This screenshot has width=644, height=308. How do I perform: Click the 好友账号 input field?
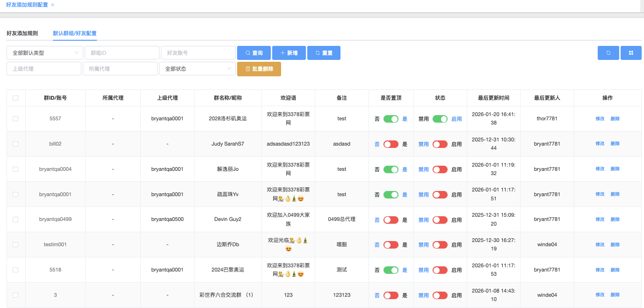tap(198, 53)
